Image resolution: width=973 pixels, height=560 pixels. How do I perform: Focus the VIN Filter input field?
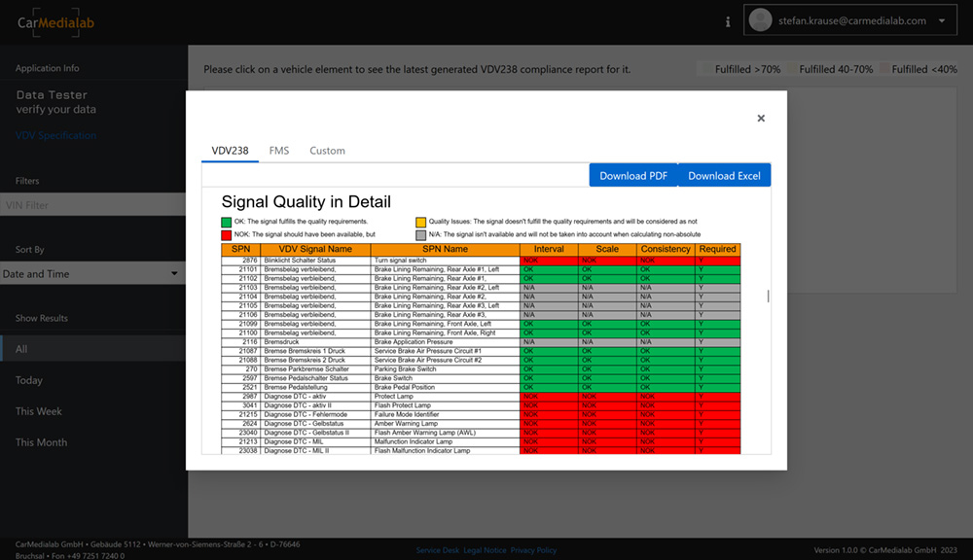tap(92, 204)
